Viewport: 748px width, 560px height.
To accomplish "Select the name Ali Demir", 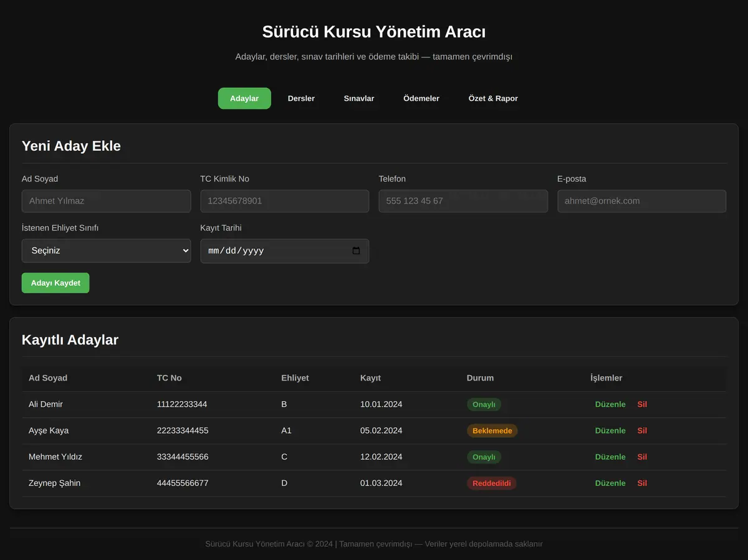I will 46,404.
